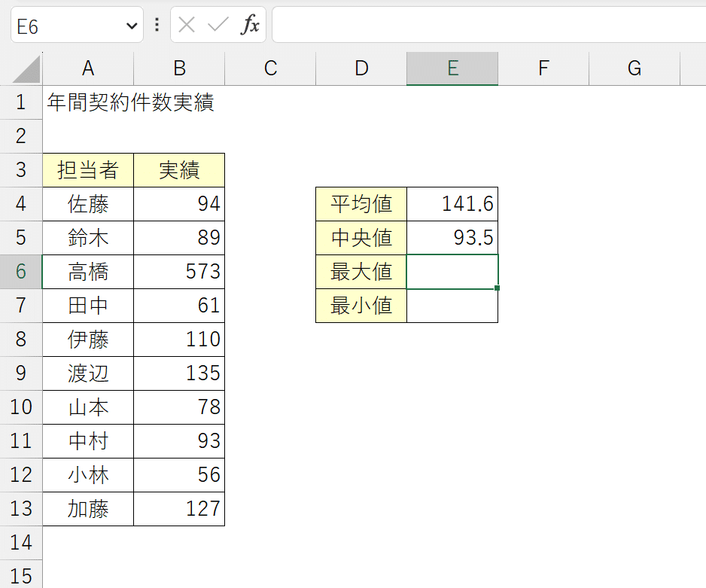Select column C header
The height and width of the screenshot is (588, 706).
tap(270, 69)
